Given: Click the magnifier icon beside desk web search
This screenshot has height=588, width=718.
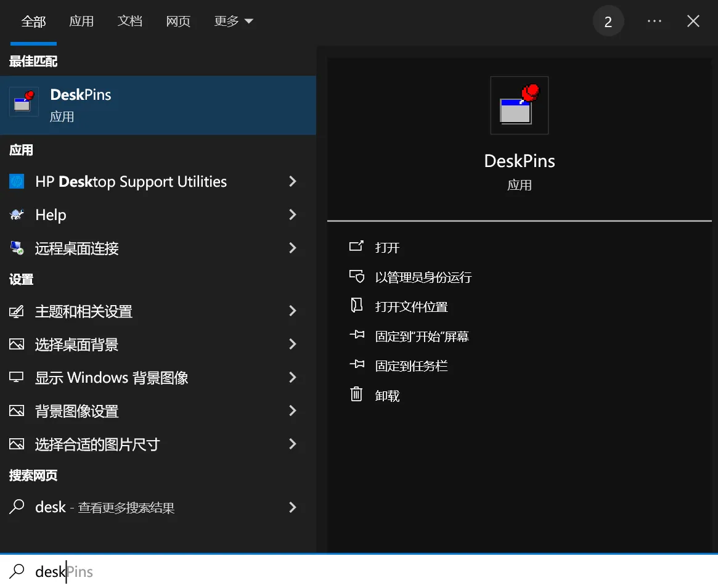Looking at the screenshot, I should 17,507.
